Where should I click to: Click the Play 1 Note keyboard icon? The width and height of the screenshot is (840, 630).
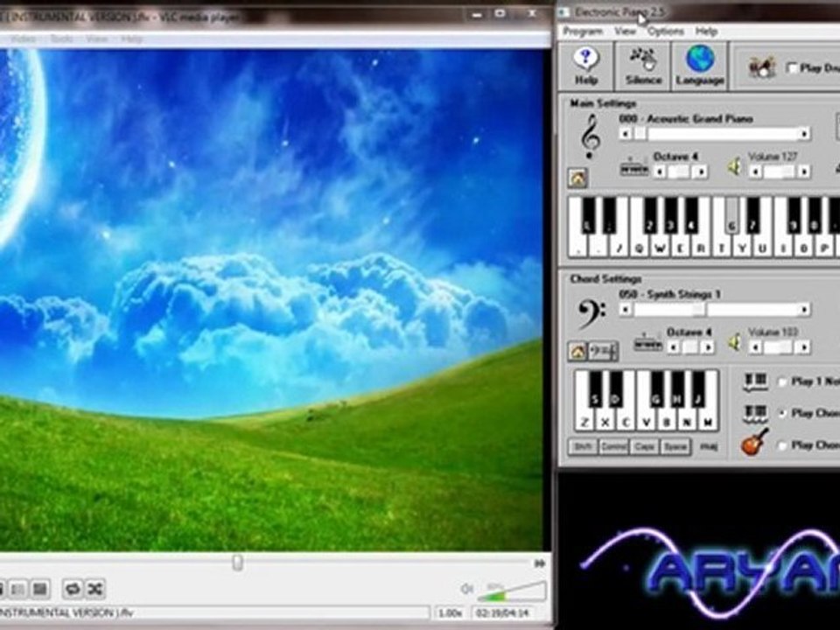pyautogui.click(x=755, y=382)
